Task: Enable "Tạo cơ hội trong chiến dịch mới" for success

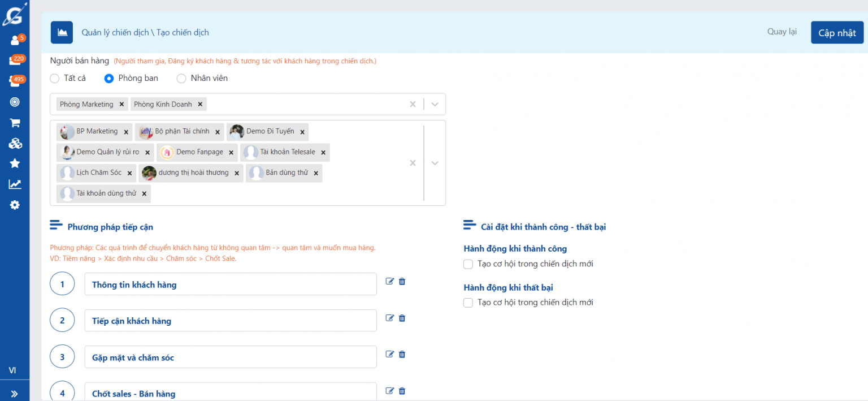Action: [x=468, y=264]
